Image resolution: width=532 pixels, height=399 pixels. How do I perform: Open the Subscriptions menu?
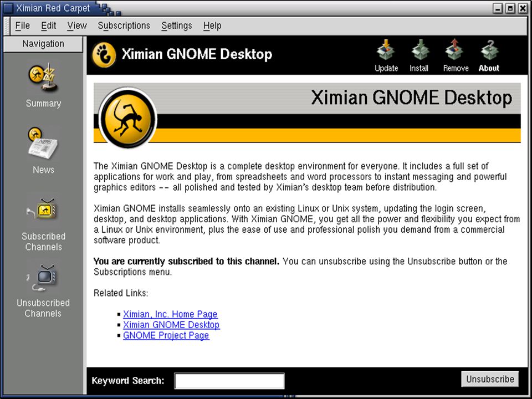coord(124,26)
